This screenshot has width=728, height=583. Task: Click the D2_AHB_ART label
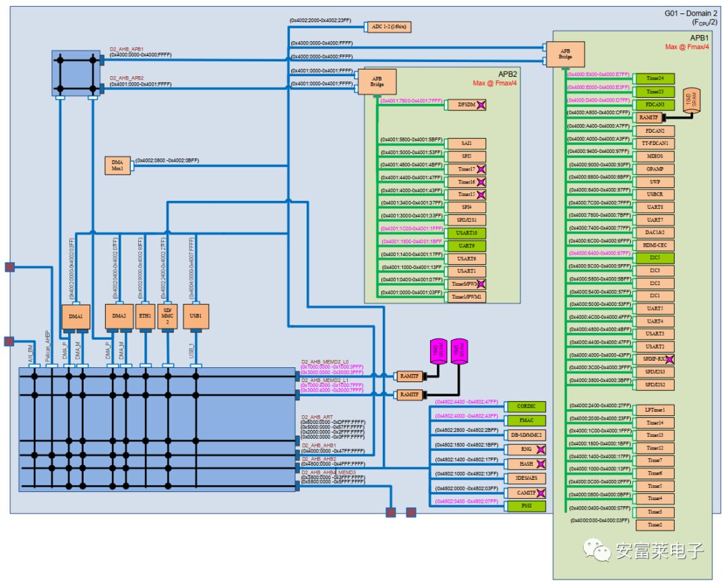tap(317, 417)
